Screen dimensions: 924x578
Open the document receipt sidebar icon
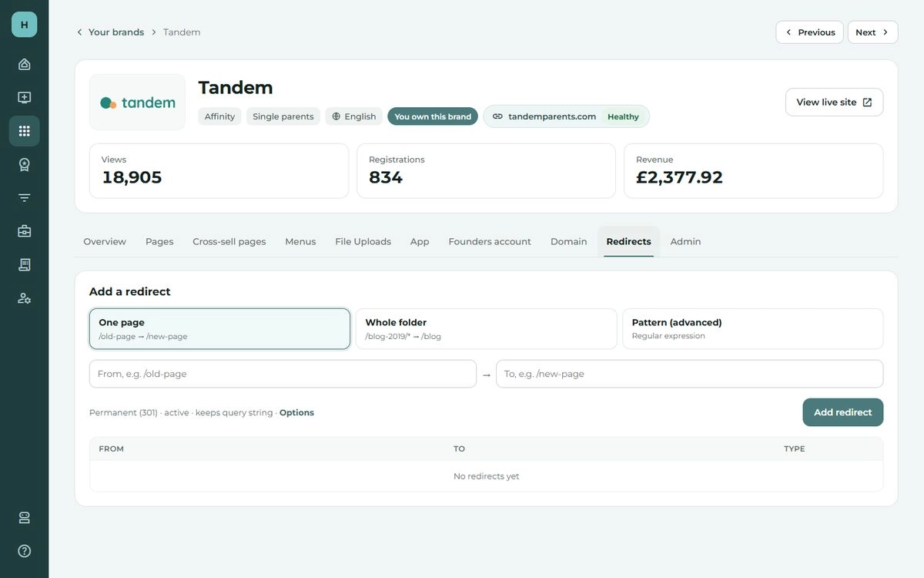[x=24, y=264]
